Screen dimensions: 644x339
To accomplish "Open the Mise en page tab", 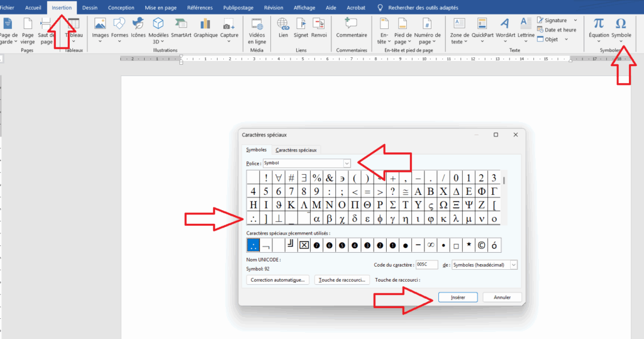I will [160, 8].
